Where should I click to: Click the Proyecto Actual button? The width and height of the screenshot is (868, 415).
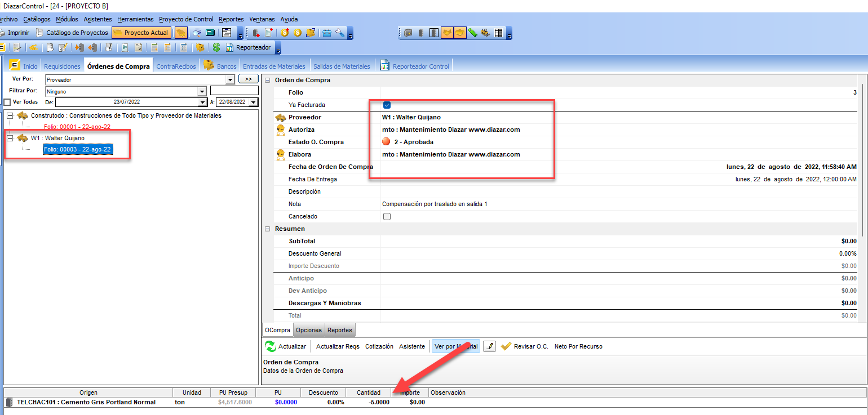(x=141, y=33)
